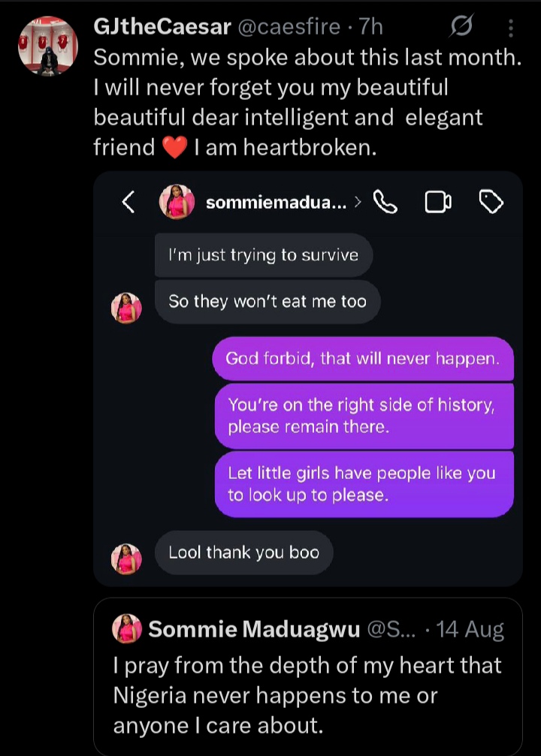Click the GJtheCaesar display name
The image size is (541, 756).
pos(162,27)
